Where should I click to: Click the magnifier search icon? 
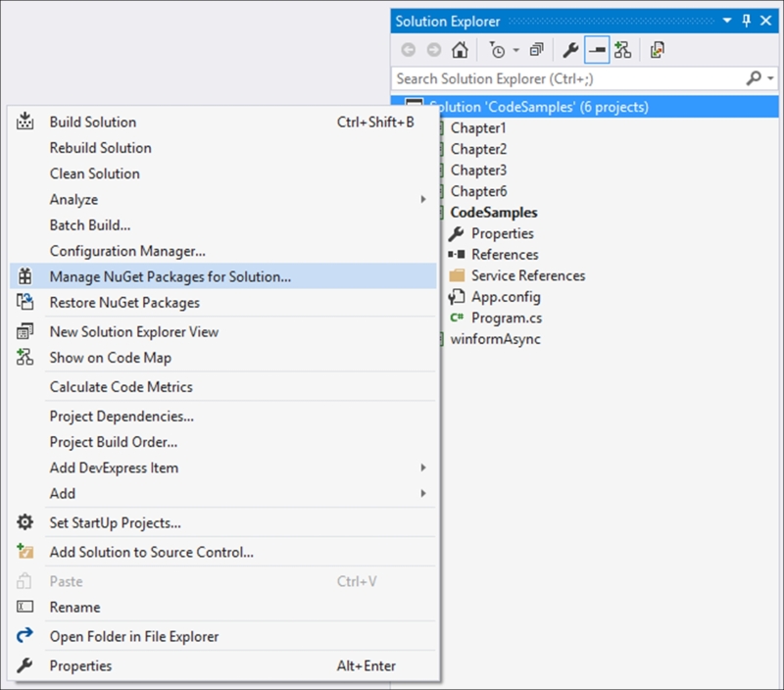pyautogui.click(x=754, y=78)
